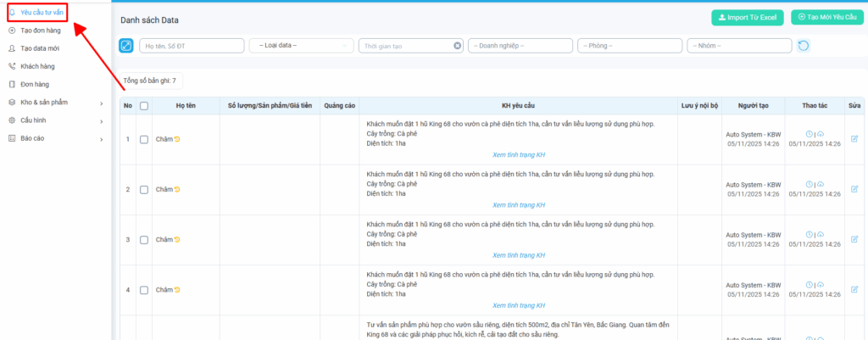Click the refresh filters icon
Screen dimensions: 868x340
[803, 46]
